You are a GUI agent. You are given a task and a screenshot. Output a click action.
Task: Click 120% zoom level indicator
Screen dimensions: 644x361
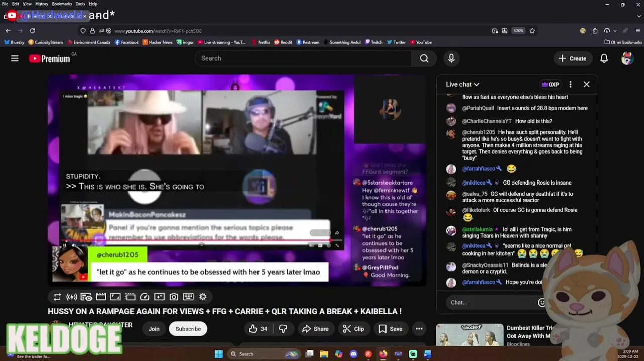coord(518,31)
